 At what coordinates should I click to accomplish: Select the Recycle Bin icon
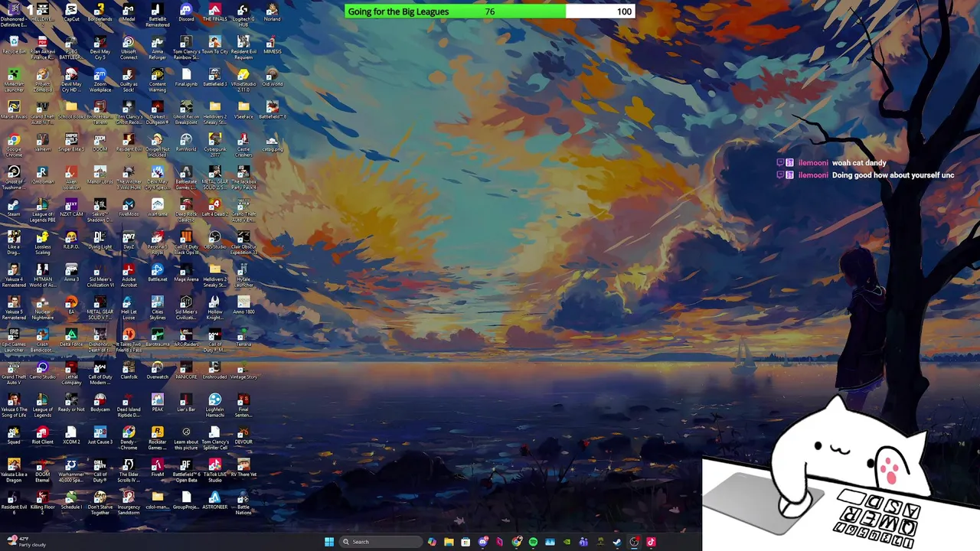point(14,44)
